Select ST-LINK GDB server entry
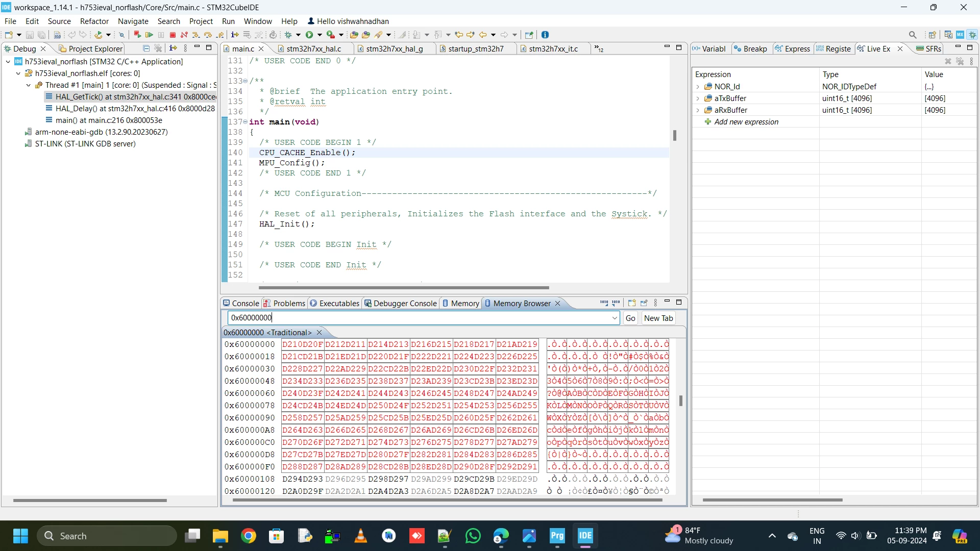 81,144
